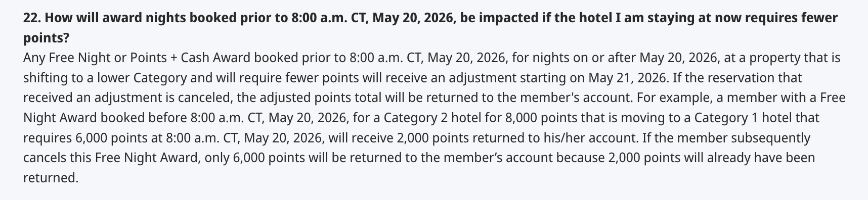The image size is (868, 200).
Task: Click the question 22 heading text
Action: [430, 28]
